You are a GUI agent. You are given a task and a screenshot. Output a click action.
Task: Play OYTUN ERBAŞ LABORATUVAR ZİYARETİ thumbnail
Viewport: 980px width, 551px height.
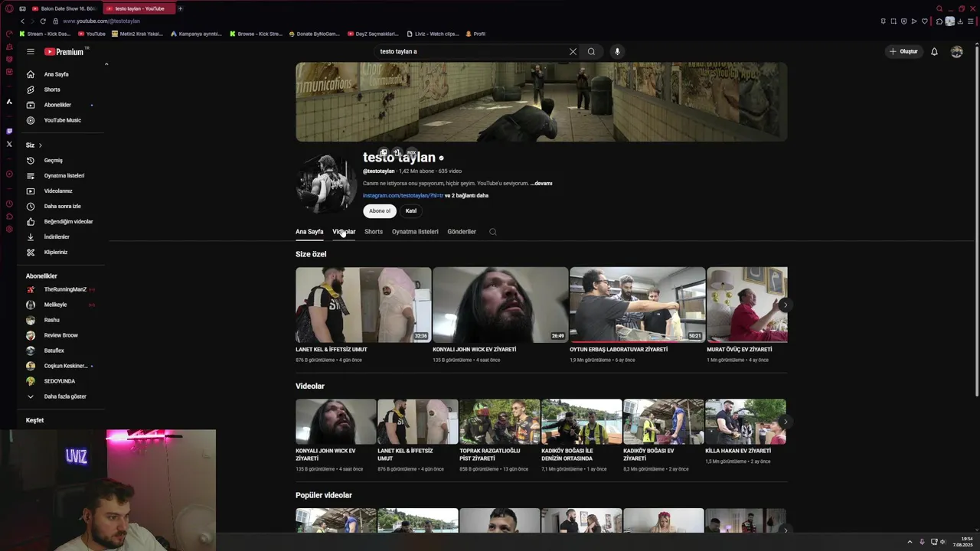[638, 305]
